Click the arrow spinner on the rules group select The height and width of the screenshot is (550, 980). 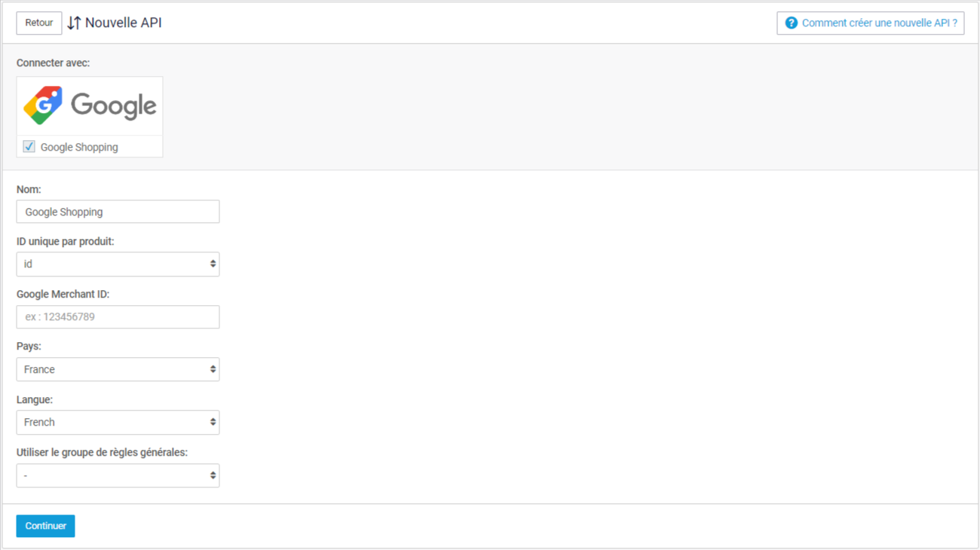pos(213,475)
